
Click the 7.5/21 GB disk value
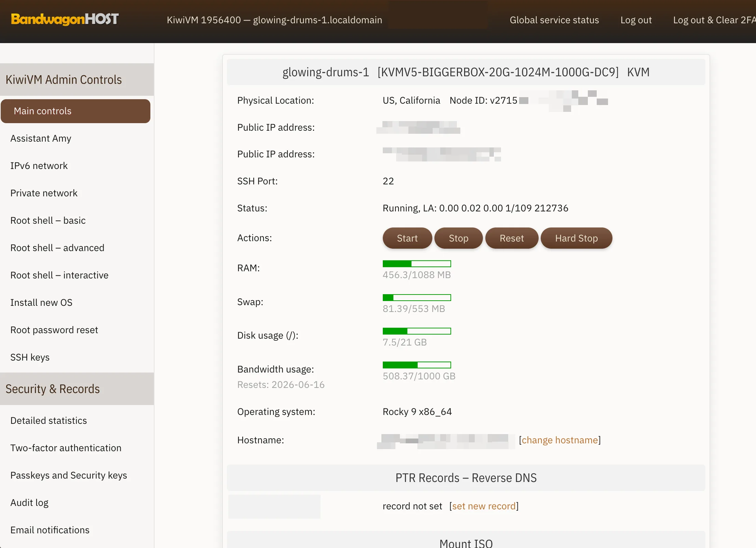405,342
